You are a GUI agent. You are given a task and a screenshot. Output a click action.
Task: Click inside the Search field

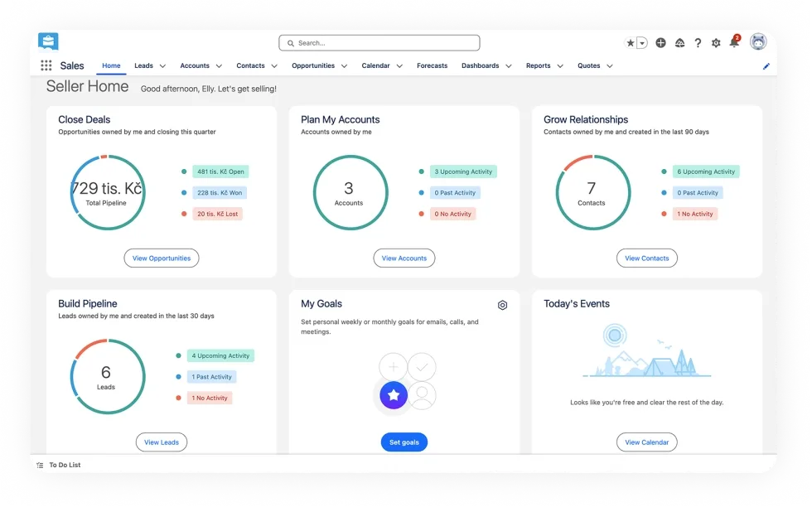point(379,42)
